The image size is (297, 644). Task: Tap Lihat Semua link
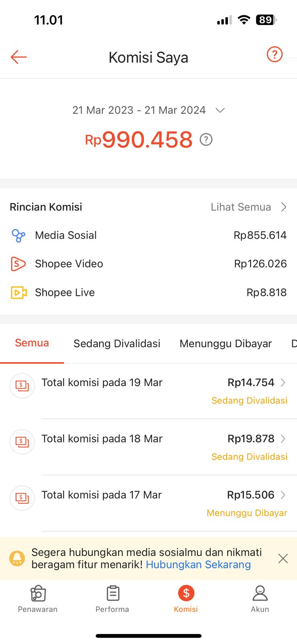click(x=248, y=207)
